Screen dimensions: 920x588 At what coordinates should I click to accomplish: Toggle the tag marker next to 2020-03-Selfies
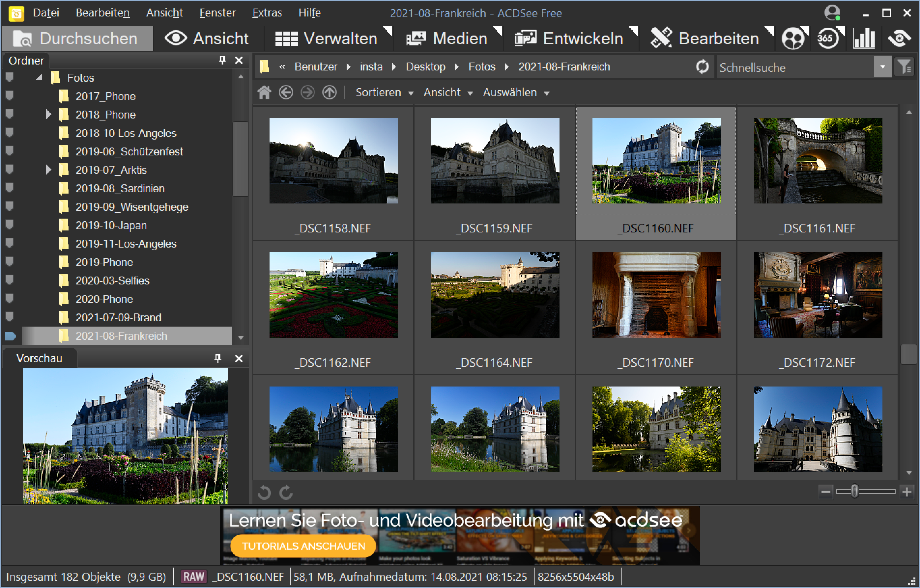(10, 280)
